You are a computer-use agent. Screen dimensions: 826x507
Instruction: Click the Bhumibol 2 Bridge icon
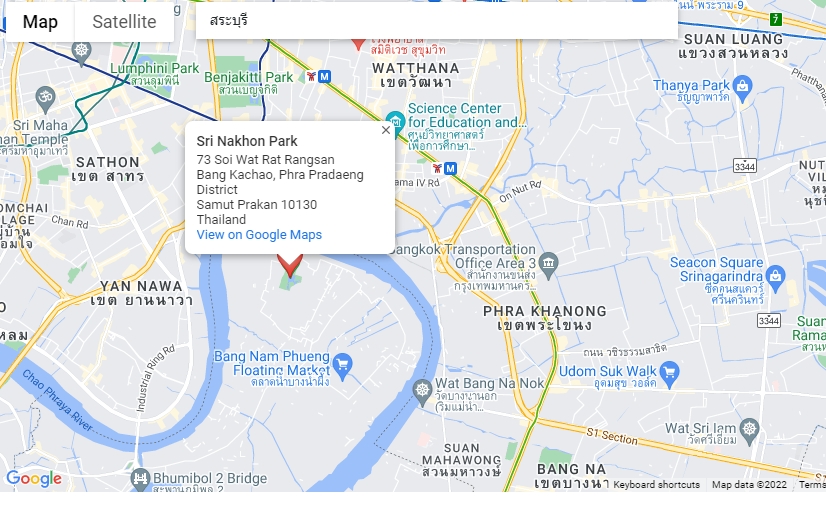(140, 479)
